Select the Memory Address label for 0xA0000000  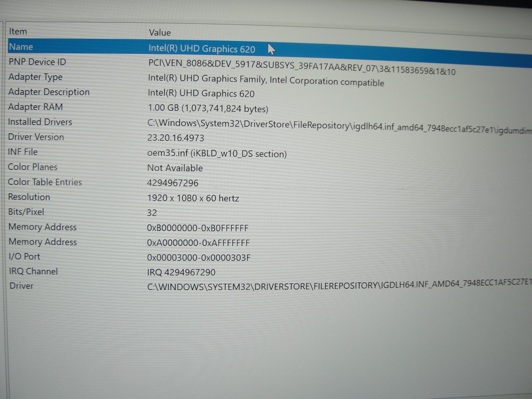coord(43,242)
